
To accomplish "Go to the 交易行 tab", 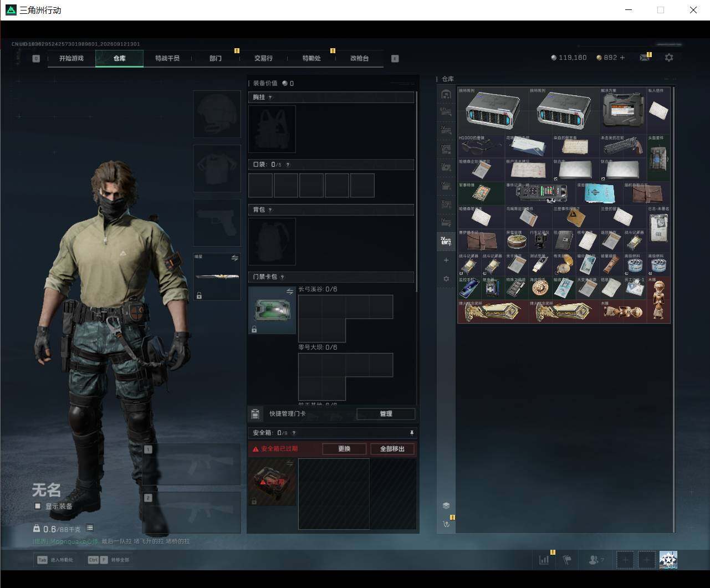I will click(x=263, y=58).
